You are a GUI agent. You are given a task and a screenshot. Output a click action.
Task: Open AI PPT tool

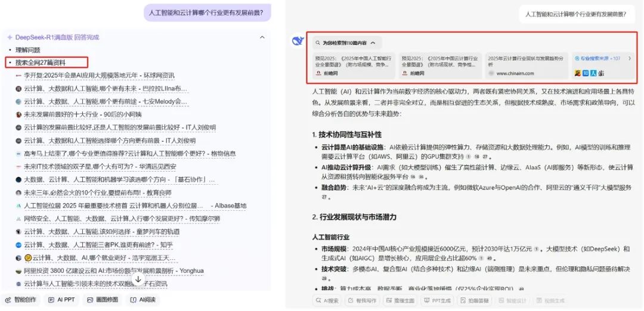click(61, 300)
